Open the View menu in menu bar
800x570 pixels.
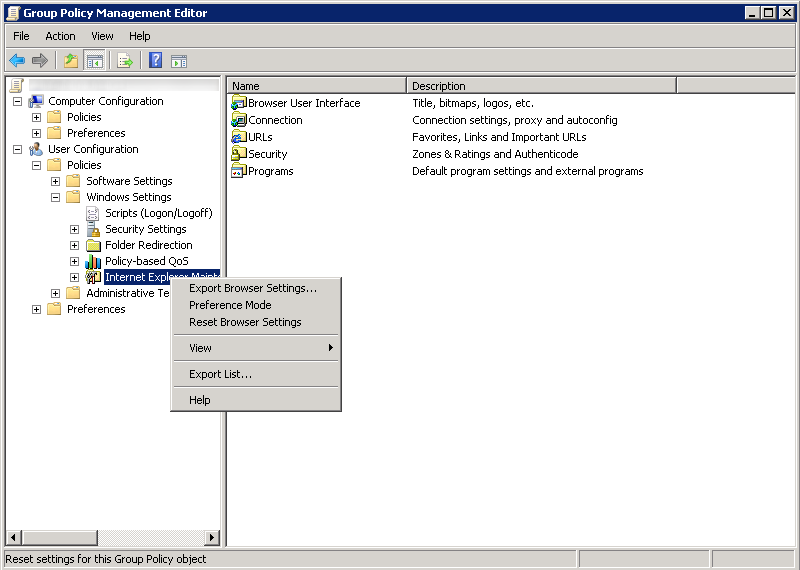point(102,36)
